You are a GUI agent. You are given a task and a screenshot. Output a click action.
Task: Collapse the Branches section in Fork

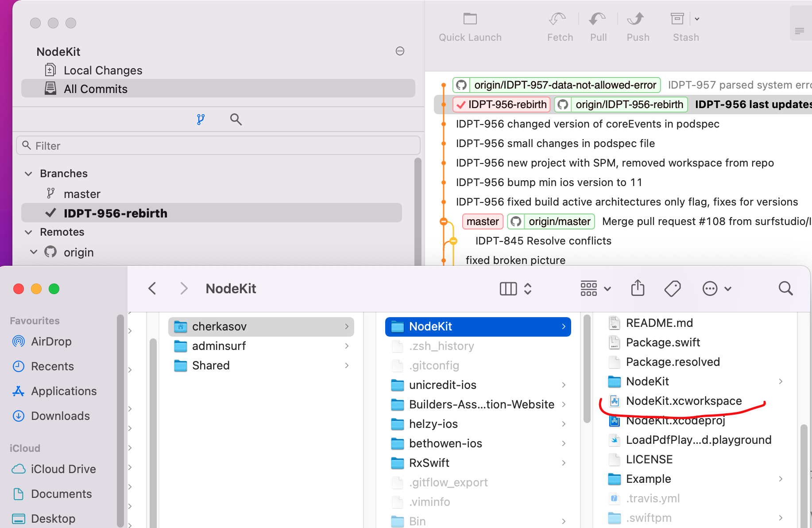pos(28,173)
